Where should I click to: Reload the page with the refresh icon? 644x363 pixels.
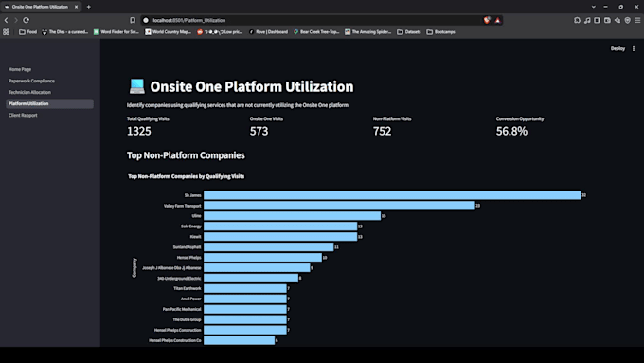tap(27, 20)
